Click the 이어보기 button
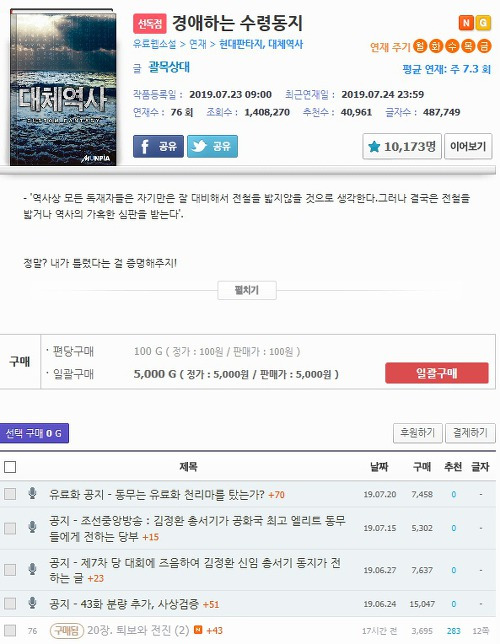500x644 pixels. click(468, 146)
